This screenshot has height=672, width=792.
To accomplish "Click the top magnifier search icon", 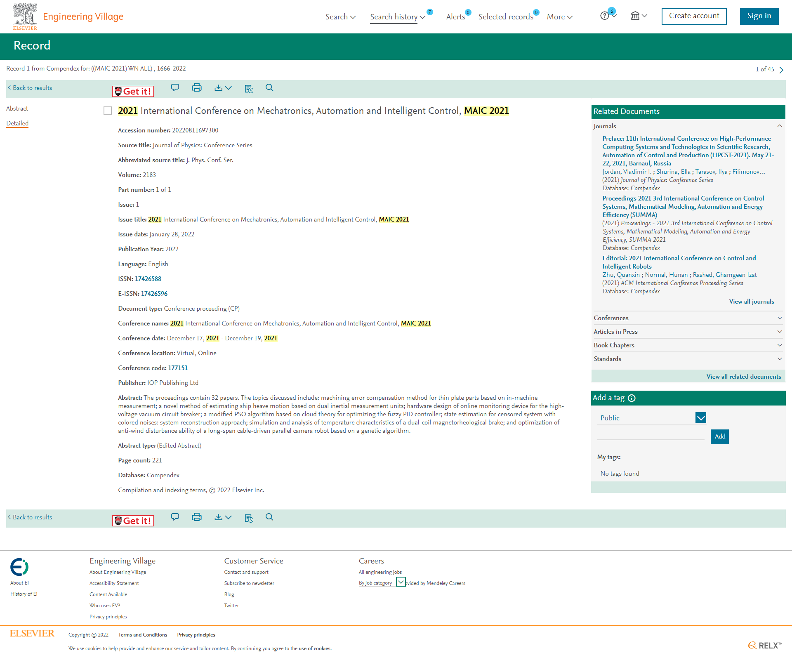I will (x=269, y=88).
